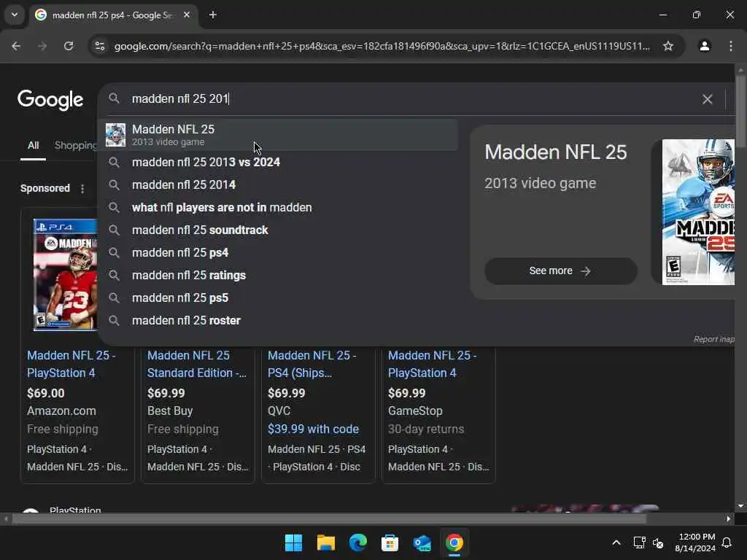Image resolution: width=747 pixels, height=560 pixels.
Task: Open notifications bell icon
Action: coord(727,542)
